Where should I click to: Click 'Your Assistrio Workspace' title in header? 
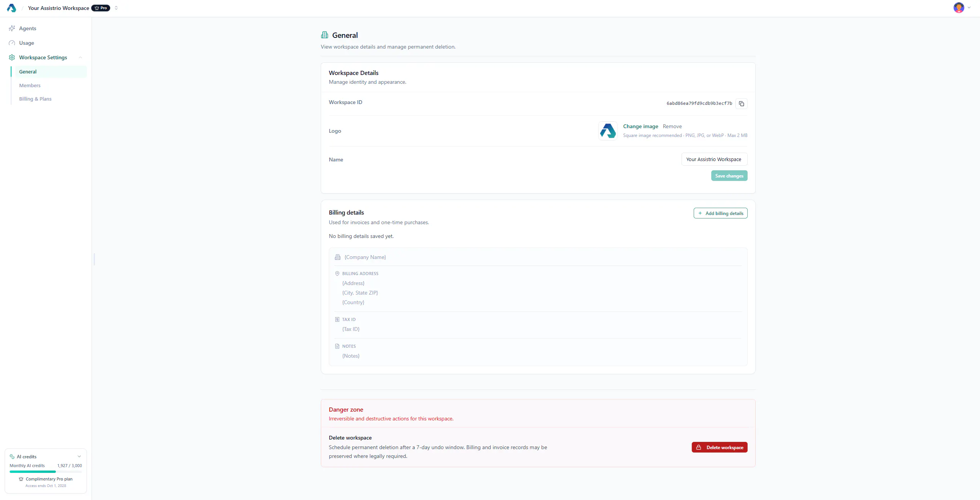tap(59, 8)
